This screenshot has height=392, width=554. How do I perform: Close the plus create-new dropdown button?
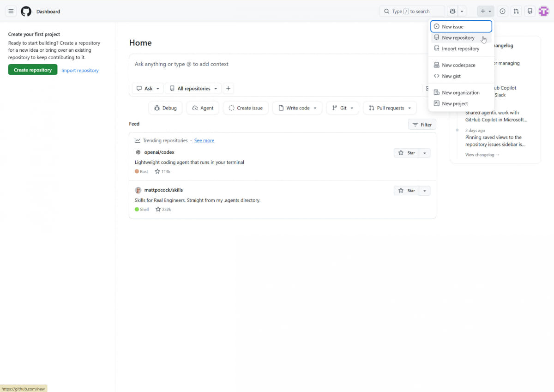click(486, 11)
